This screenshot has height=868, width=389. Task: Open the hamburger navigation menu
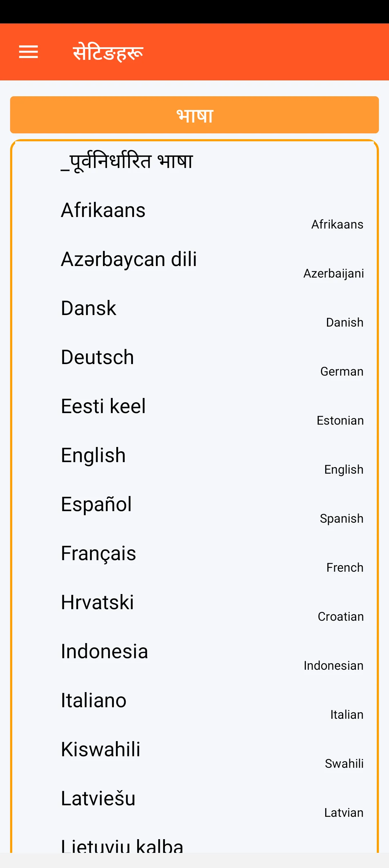tap(28, 52)
